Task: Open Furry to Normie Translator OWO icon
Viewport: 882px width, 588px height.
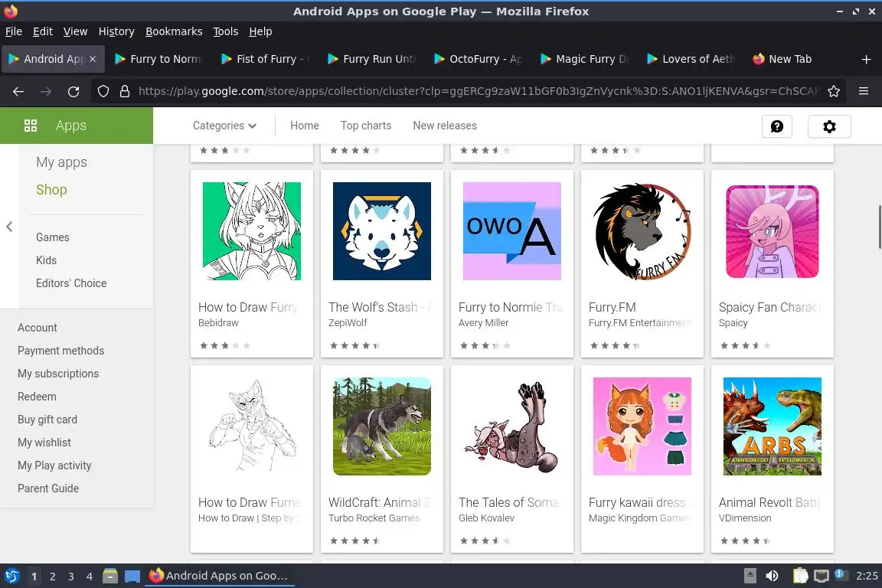Action: pyautogui.click(x=512, y=230)
